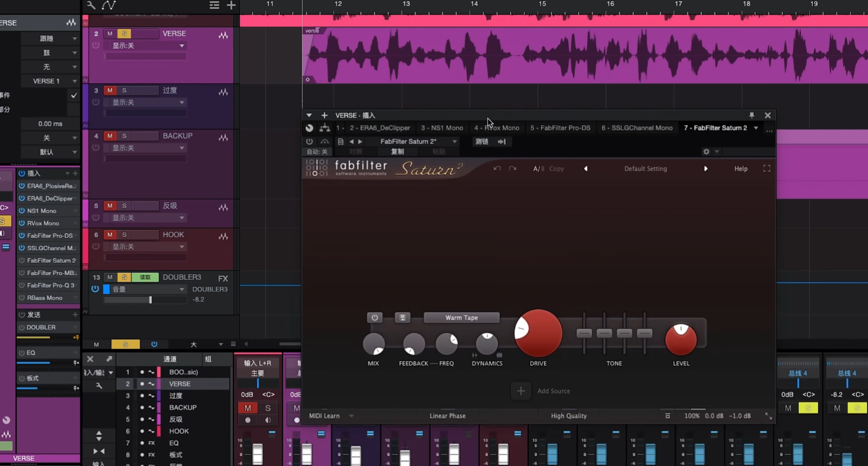Click the Help button in Saturn

[x=741, y=168]
